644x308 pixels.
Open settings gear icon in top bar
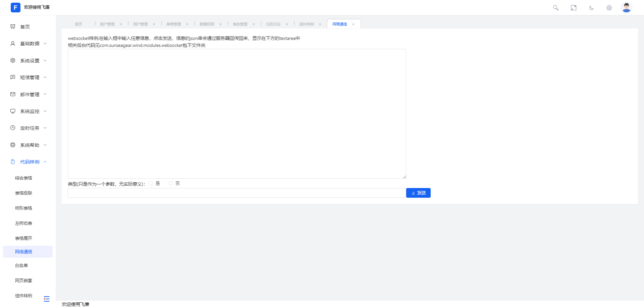tap(609, 8)
